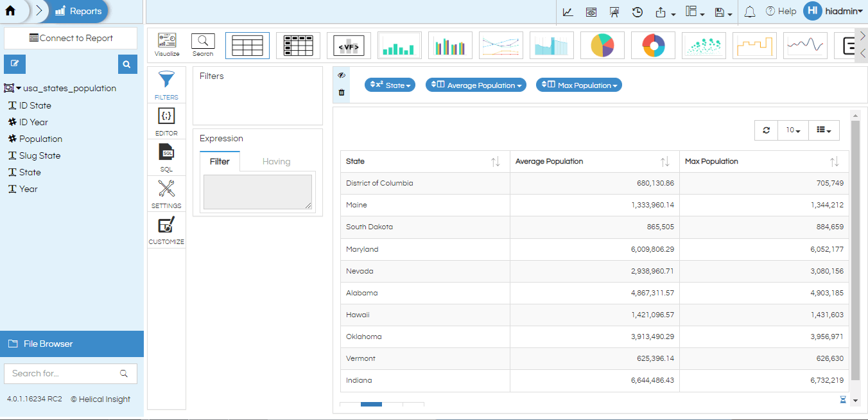868x420 pixels.
Task: Click the presentation board icon in header
Action: click(614, 12)
